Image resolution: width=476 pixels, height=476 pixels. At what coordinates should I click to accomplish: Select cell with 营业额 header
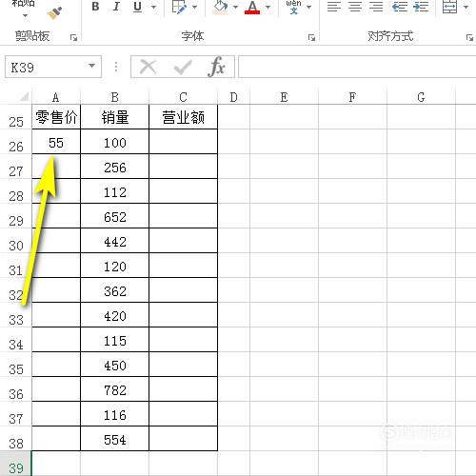183,117
